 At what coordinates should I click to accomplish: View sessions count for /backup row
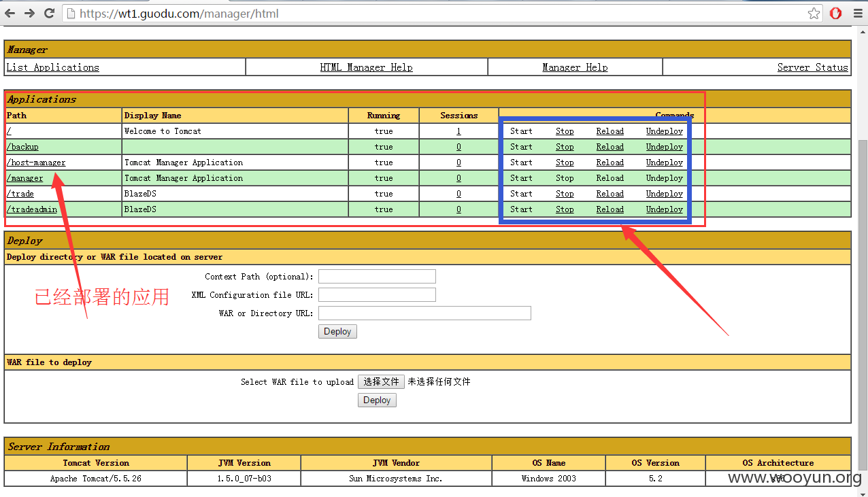pos(458,147)
